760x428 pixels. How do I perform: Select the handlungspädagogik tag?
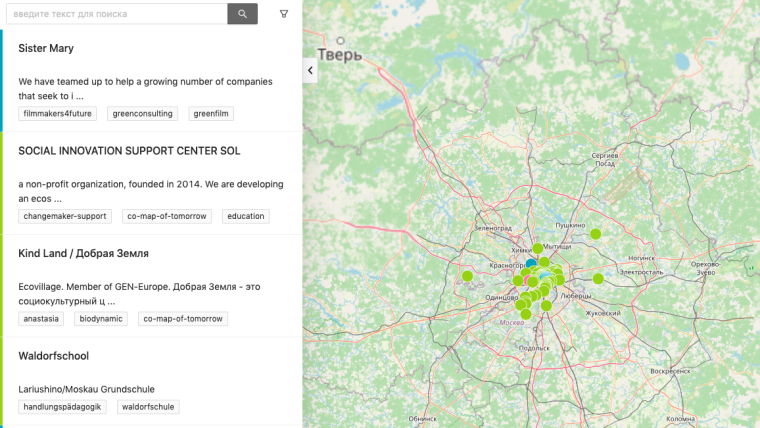[63, 407]
